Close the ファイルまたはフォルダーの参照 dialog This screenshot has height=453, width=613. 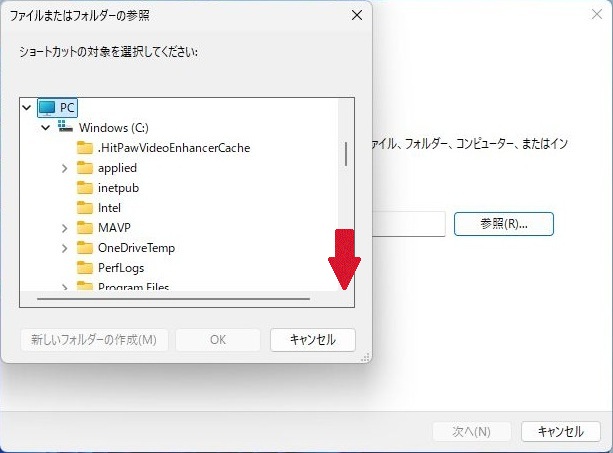tap(356, 15)
